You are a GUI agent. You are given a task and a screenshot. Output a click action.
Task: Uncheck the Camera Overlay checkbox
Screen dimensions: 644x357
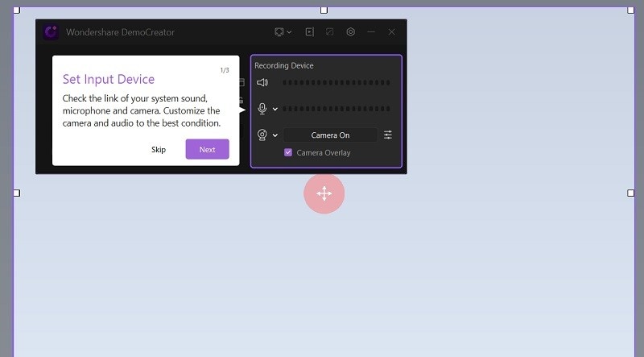point(288,152)
